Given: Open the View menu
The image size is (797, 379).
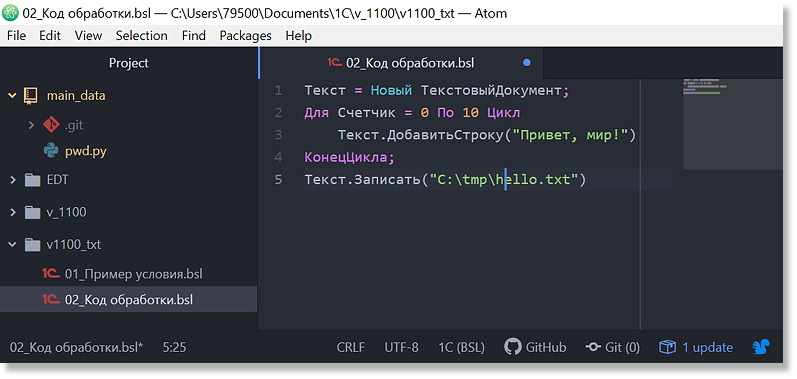Looking at the screenshot, I should 88,36.
